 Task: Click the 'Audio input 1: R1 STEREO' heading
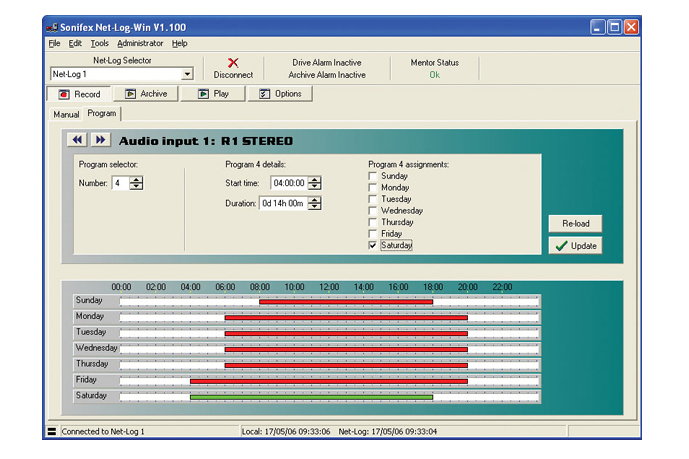tap(206, 141)
